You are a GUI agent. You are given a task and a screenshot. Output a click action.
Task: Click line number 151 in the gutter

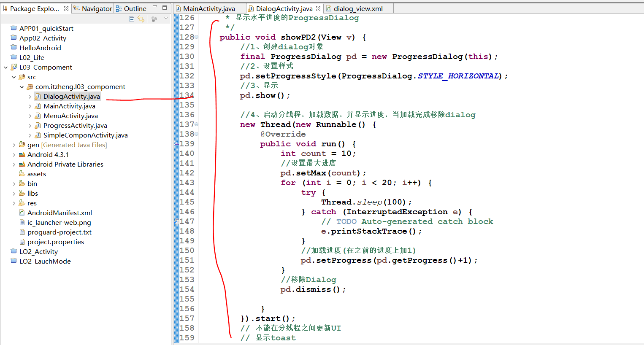coord(187,260)
